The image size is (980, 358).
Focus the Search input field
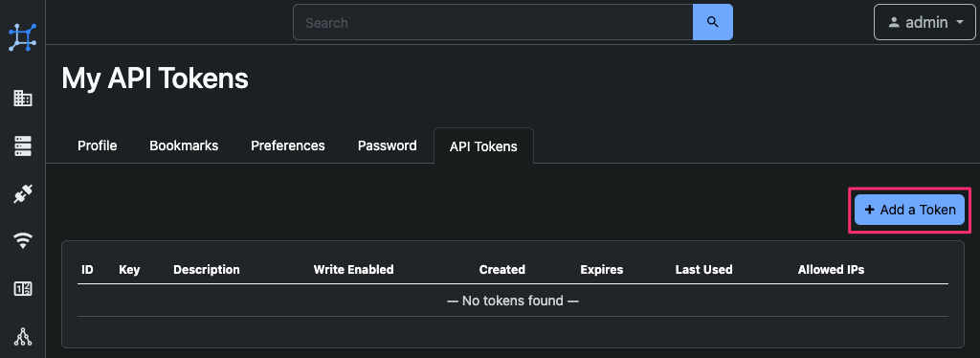coord(493,22)
